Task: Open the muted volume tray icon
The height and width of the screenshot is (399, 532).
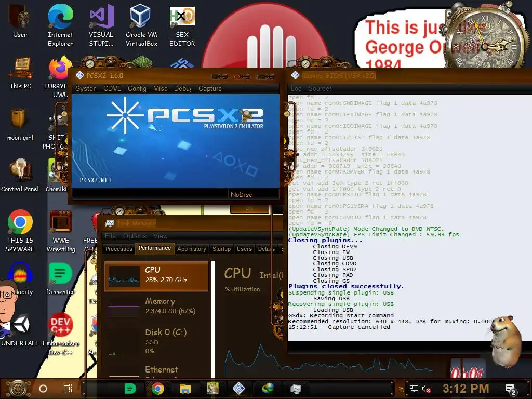Action: point(427,389)
